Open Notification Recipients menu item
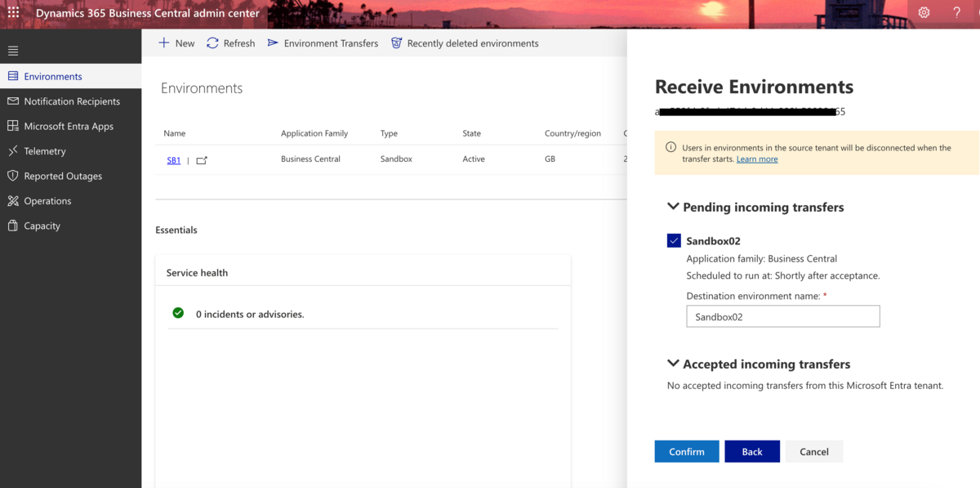 click(70, 101)
